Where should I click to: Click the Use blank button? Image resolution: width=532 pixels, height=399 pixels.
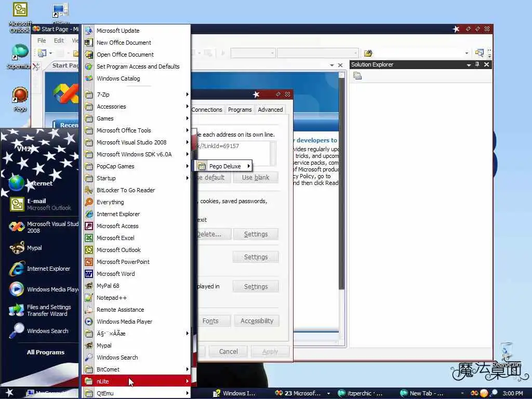coord(256,178)
